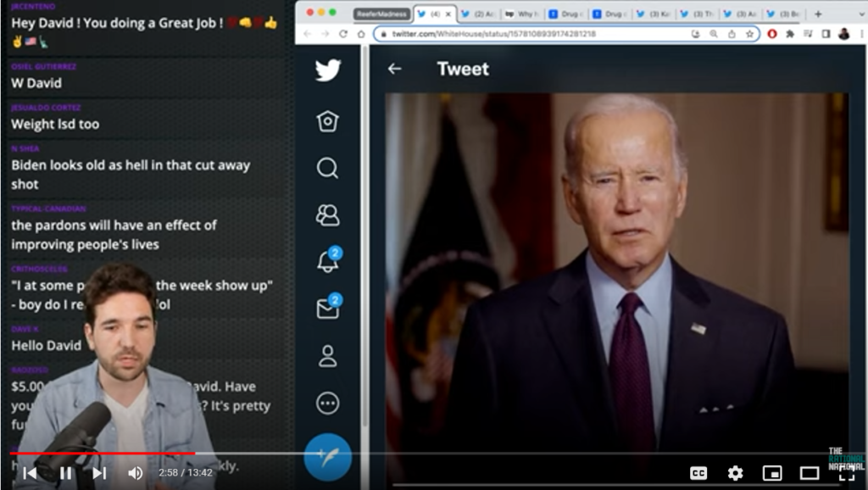Pause the video playback
Screen dimensions: 868x490
(x=65, y=473)
